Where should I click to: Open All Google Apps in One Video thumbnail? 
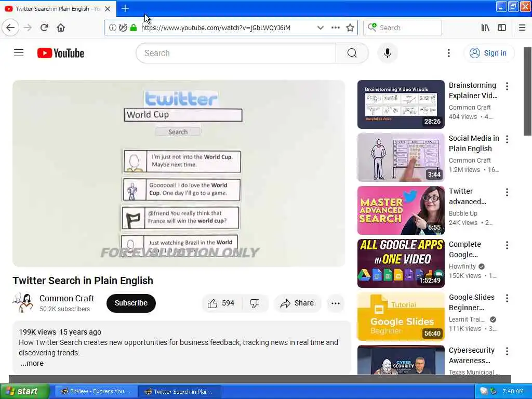[x=401, y=263]
